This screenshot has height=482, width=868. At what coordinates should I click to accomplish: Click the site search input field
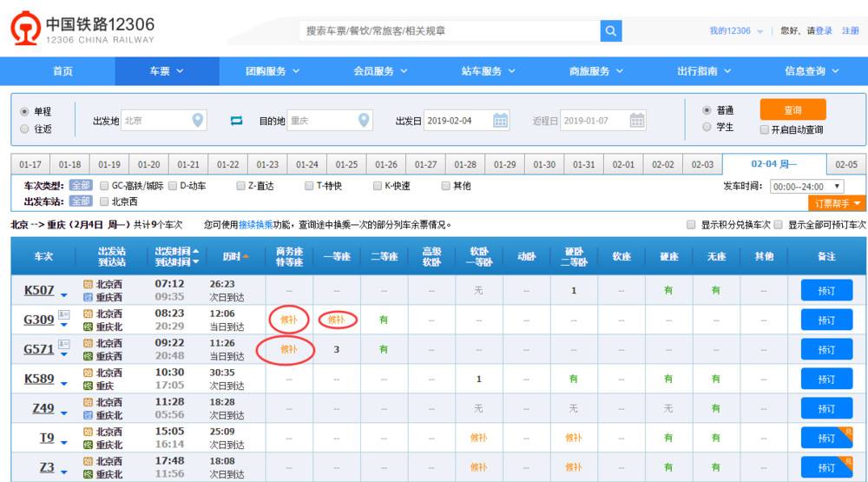450,31
